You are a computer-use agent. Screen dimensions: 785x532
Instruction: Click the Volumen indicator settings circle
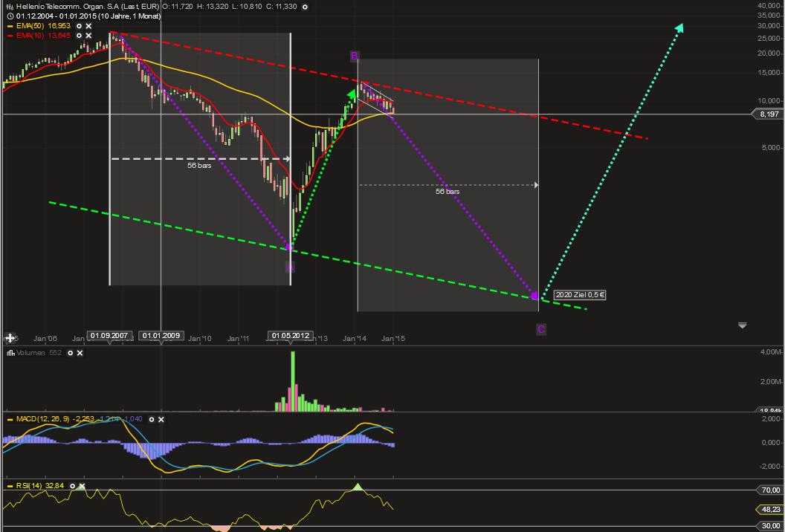point(71,354)
